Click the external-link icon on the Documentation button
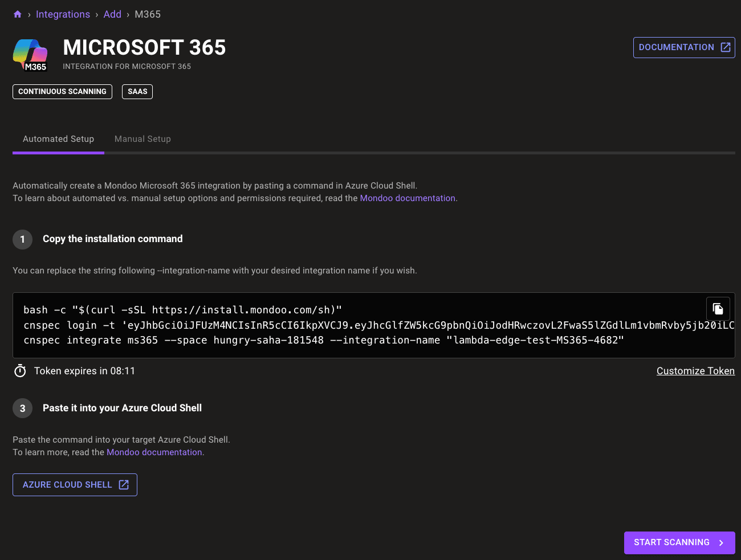Screen dimensions: 741x560 point(726,47)
